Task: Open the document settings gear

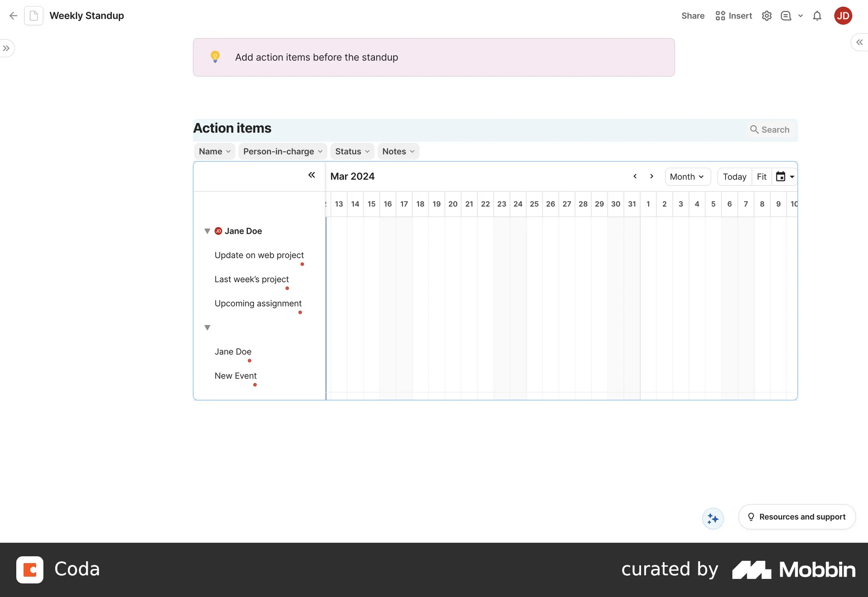Action: (x=767, y=16)
